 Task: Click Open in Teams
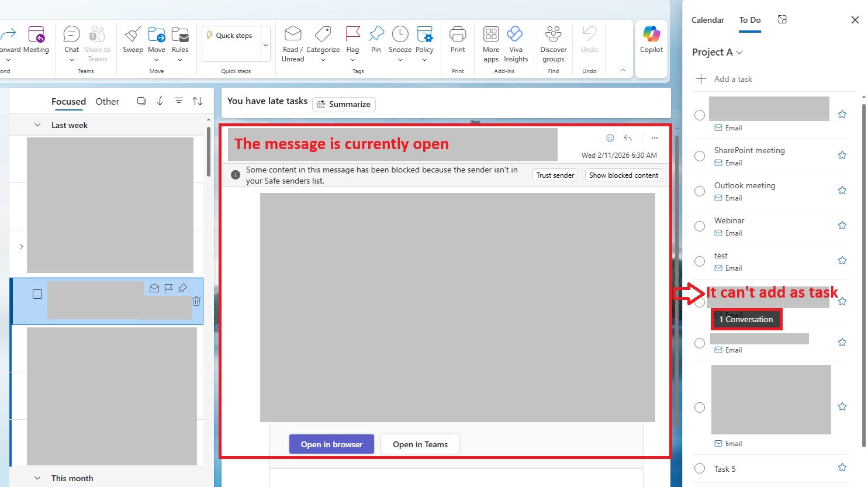(x=420, y=444)
